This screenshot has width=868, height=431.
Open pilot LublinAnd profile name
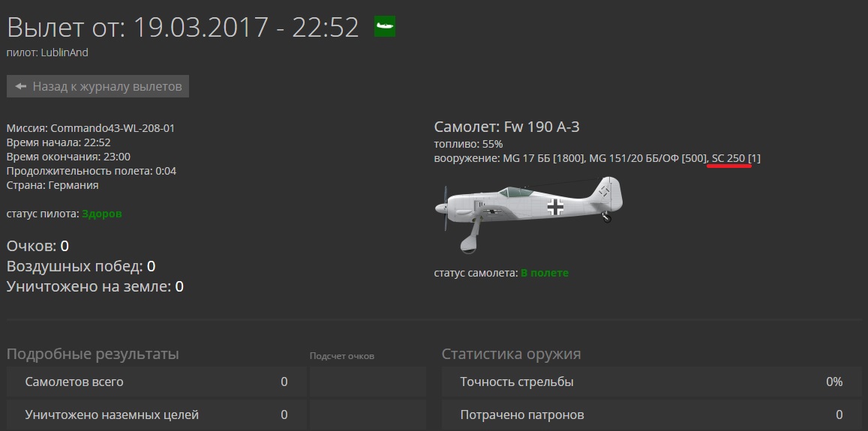click(65, 52)
